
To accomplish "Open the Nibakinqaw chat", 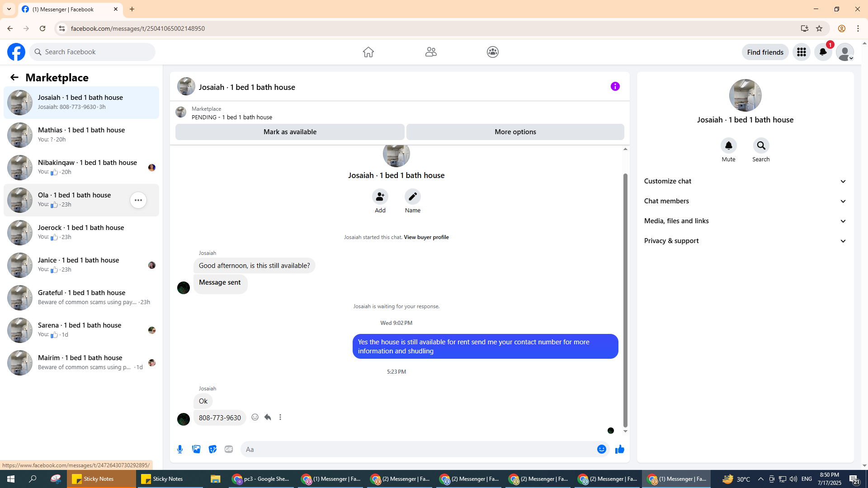I will [x=81, y=168].
